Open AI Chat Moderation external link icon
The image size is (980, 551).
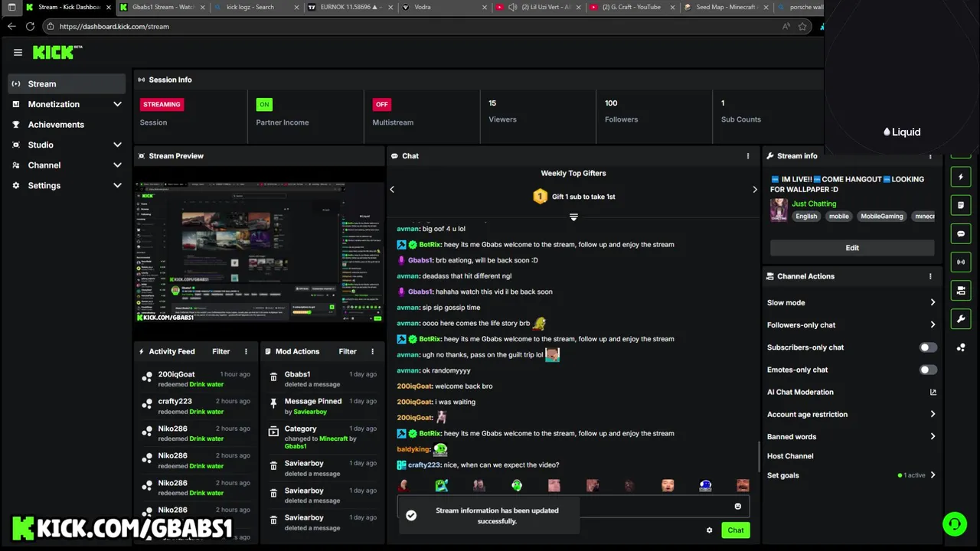pyautogui.click(x=933, y=392)
